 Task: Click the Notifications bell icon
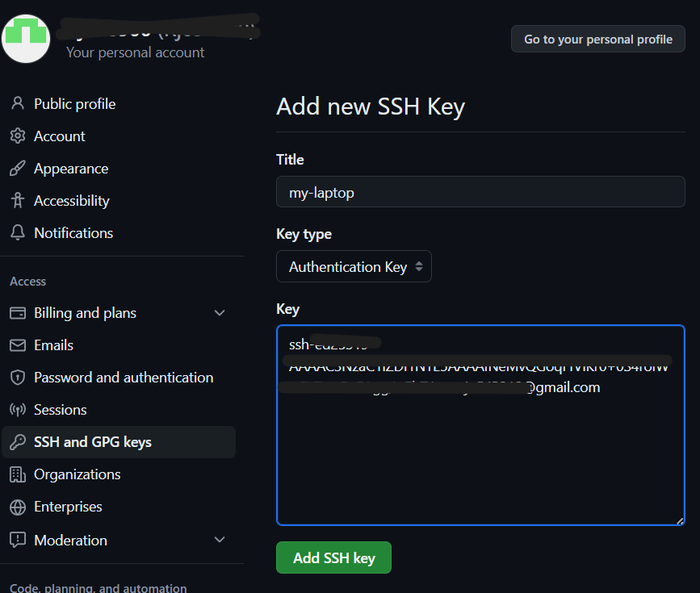pos(18,233)
